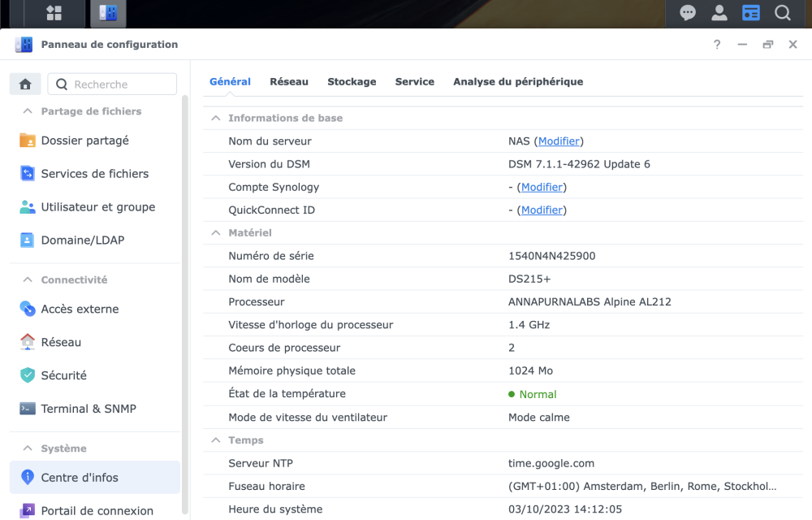The image size is (812, 520).
Task: Collapse the Informations de base group
Action: tap(216, 118)
